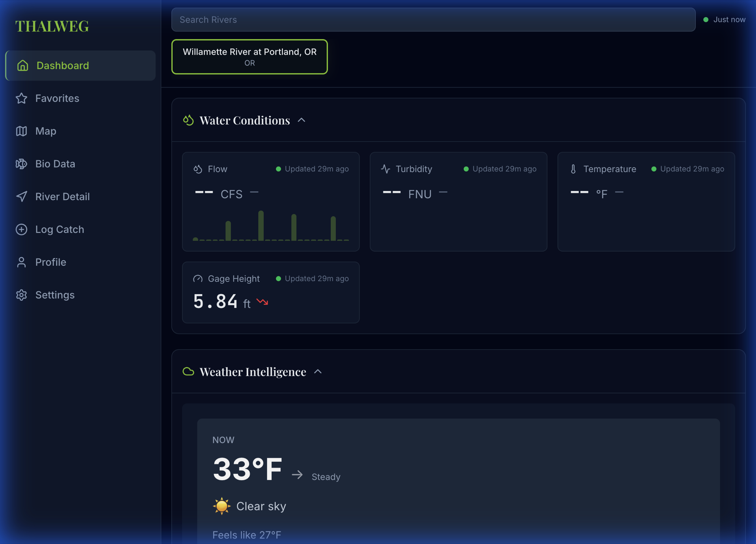
Task: Collapse the Weather Intelligence section
Action: point(318,371)
